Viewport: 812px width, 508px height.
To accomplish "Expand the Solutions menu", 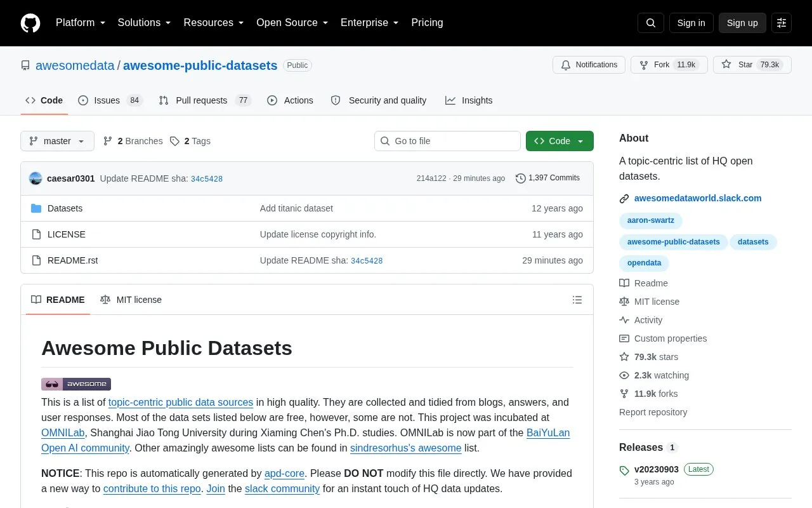I will (x=145, y=23).
